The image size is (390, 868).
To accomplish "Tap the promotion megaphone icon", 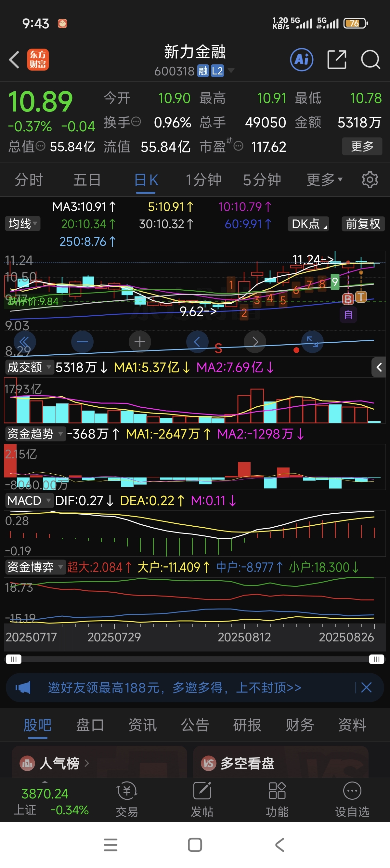I will pos(23,687).
